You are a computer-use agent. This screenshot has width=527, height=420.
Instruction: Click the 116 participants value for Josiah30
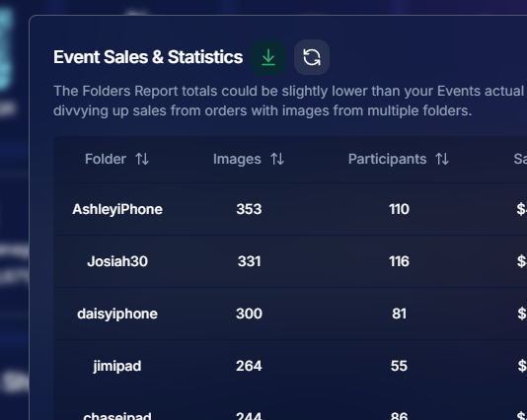click(x=399, y=261)
